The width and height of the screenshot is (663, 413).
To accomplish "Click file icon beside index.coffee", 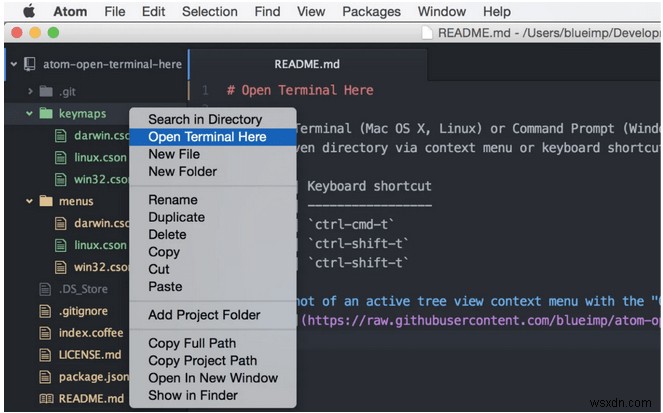I will coord(46,332).
